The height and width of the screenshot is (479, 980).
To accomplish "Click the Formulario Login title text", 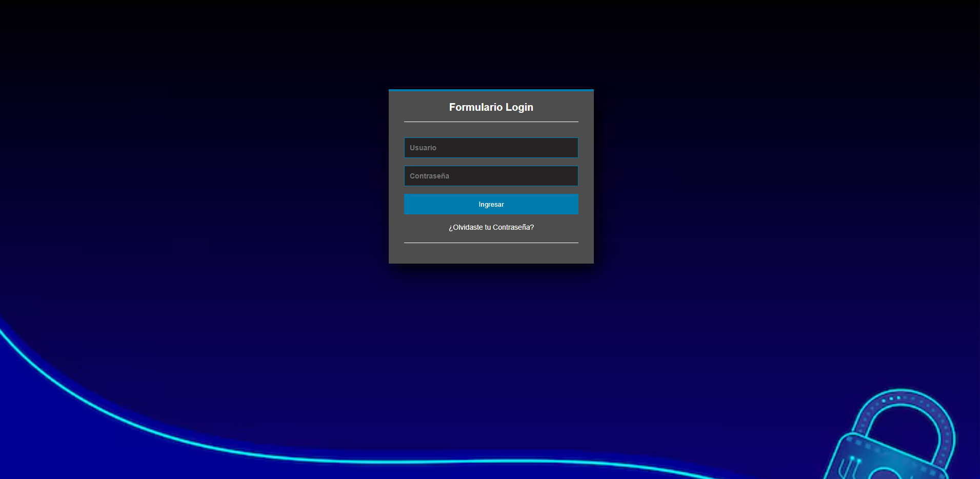I will (491, 107).
